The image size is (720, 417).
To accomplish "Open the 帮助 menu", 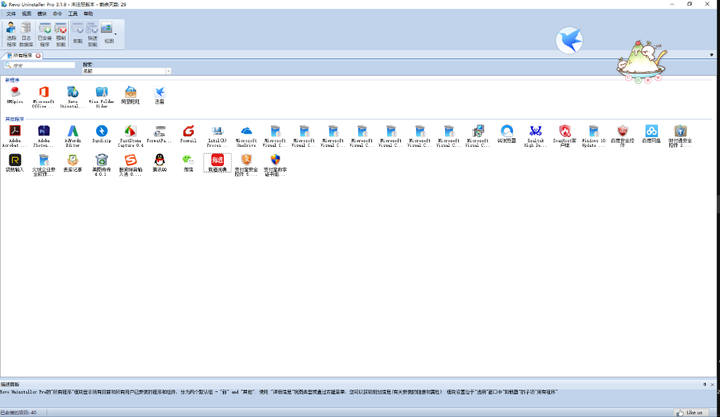I will click(x=88, y=14).
